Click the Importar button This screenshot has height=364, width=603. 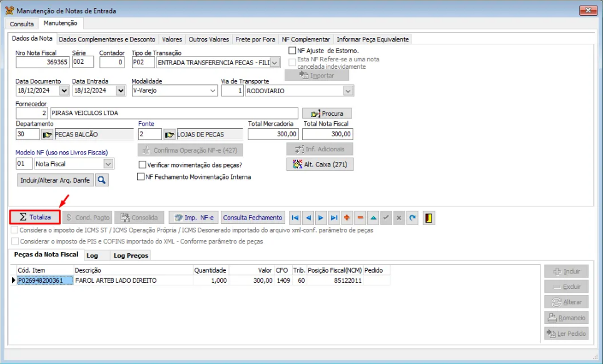click(317, 75)
